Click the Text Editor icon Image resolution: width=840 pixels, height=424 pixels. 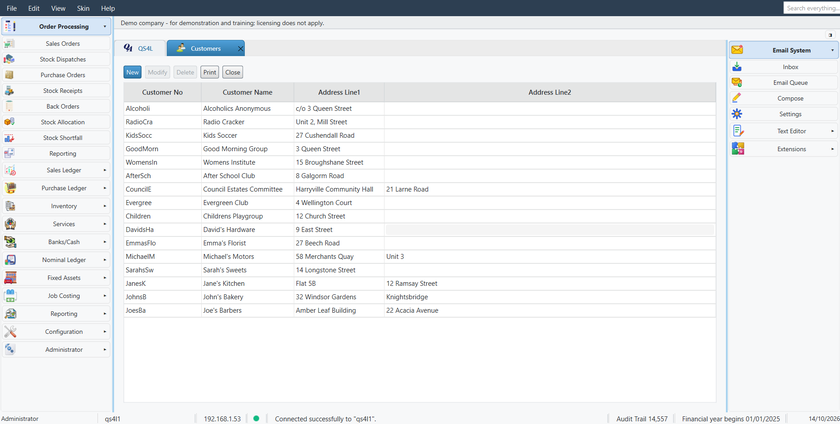[738, 131]
